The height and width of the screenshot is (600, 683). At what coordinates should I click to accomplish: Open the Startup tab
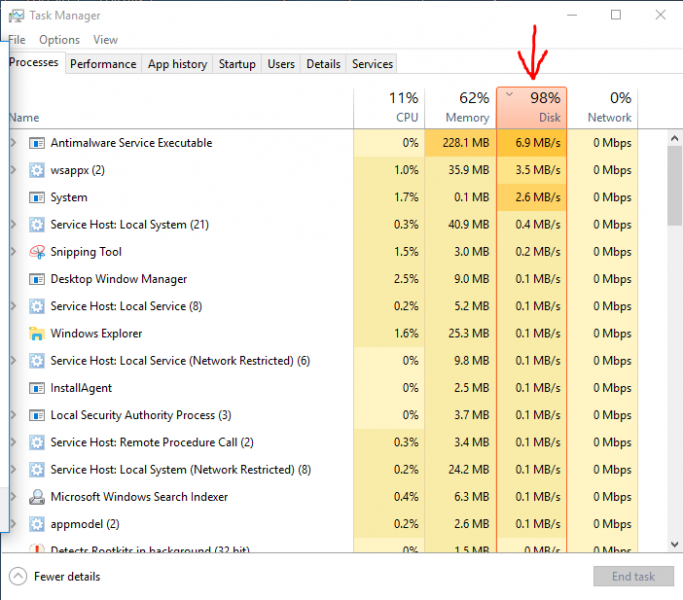(x=237, y=64)
